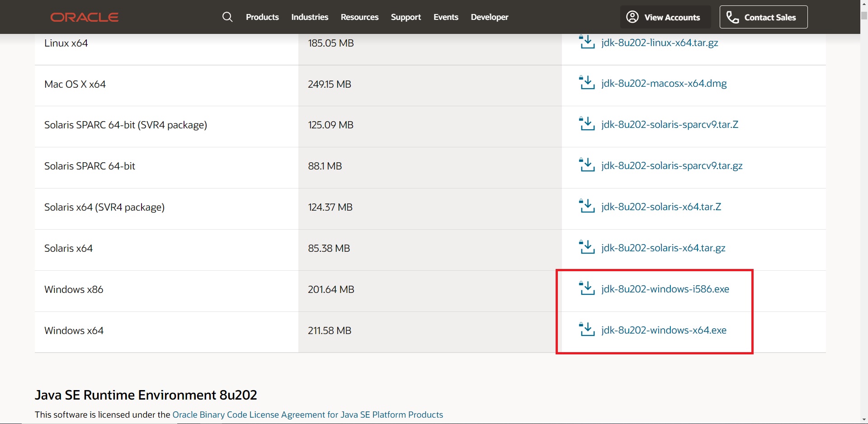Download jdk-8u202-solaris-sparcv9.tar.Z

670,125
